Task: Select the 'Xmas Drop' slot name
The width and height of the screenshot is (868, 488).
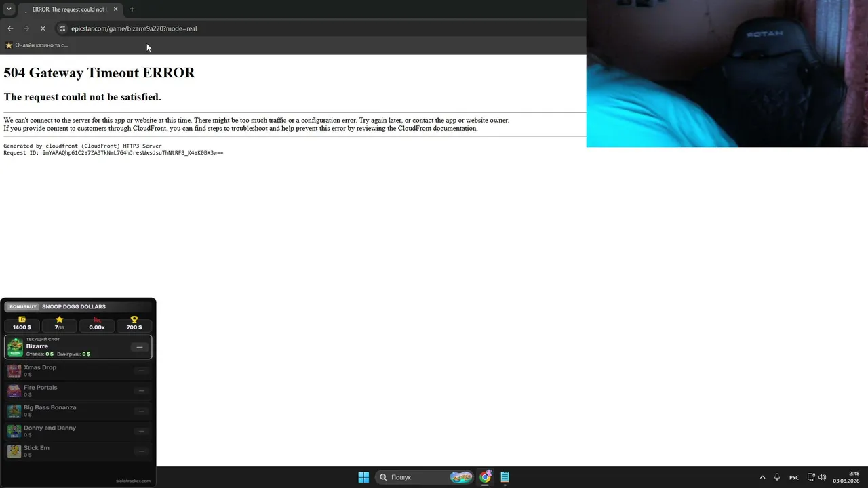Action: point(40,367)
